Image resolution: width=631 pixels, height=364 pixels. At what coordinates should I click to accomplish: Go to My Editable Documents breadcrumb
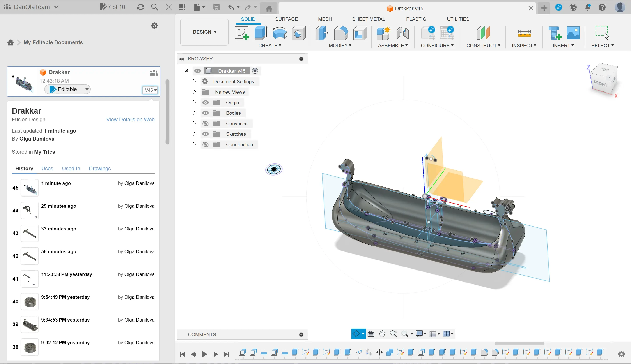pyautogui.click(x=53, y=42)
